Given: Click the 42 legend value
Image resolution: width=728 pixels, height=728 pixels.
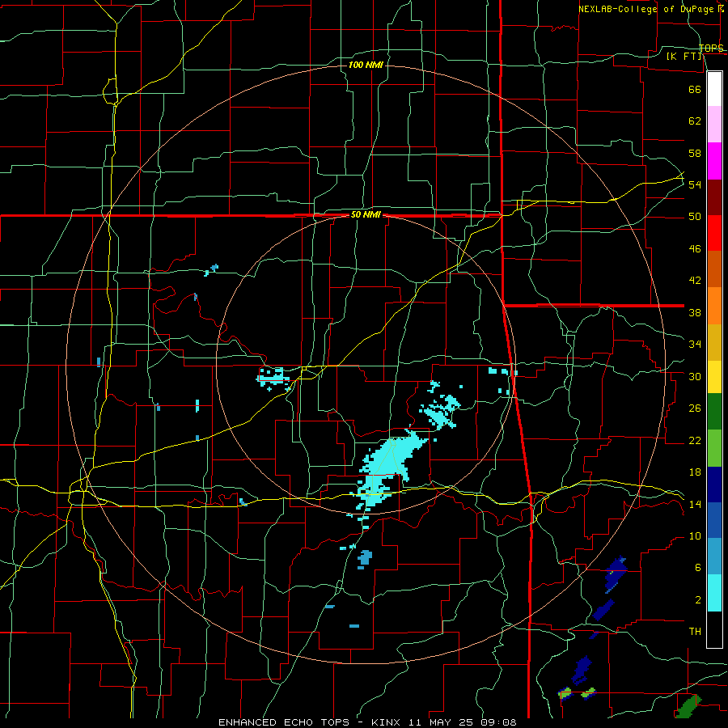Looking at the screenshot, I should click(x=695, y=281).
